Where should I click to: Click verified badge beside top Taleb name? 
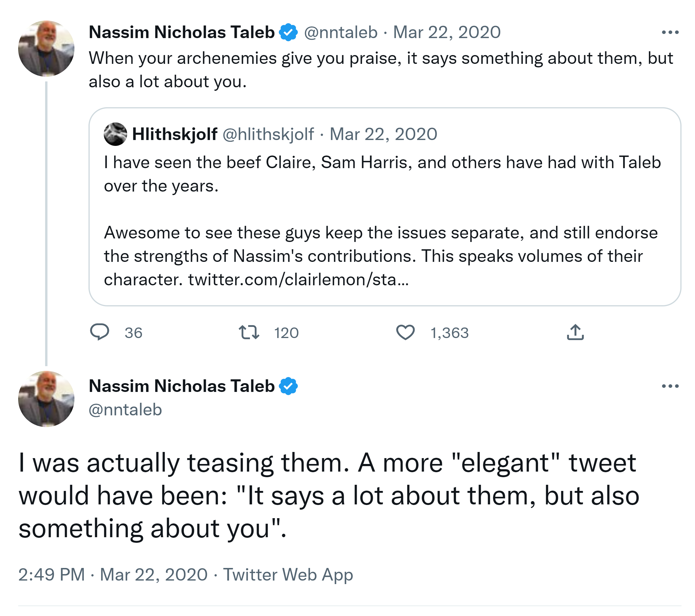click(288, 32)
